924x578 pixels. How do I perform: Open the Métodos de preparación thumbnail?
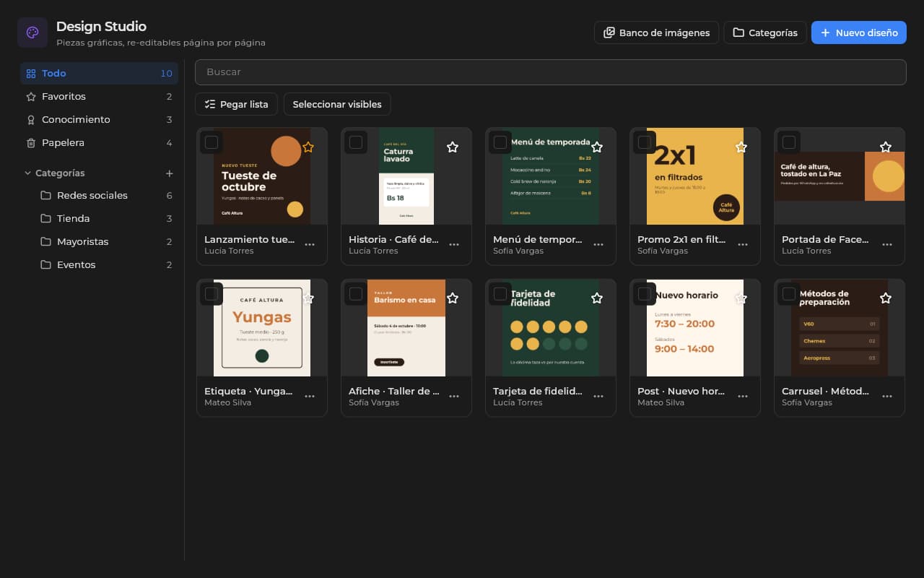pyautogui.click(x=840, y=328)
